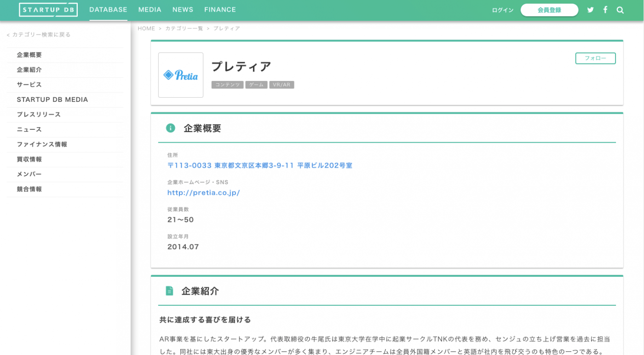The height and width of the screenshot is (355, 644).
Task: Go back via カテゴリー検索に戻る
Action: tap(39, 35)
